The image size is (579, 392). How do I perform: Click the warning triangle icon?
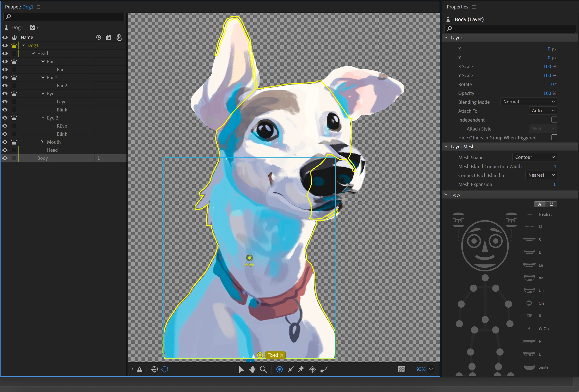click(x=140, y=369)
